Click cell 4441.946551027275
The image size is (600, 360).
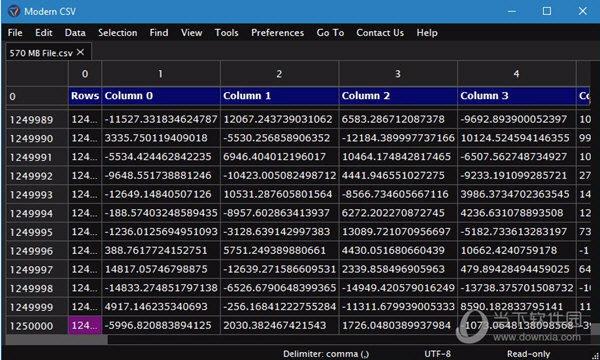(398, 176)
